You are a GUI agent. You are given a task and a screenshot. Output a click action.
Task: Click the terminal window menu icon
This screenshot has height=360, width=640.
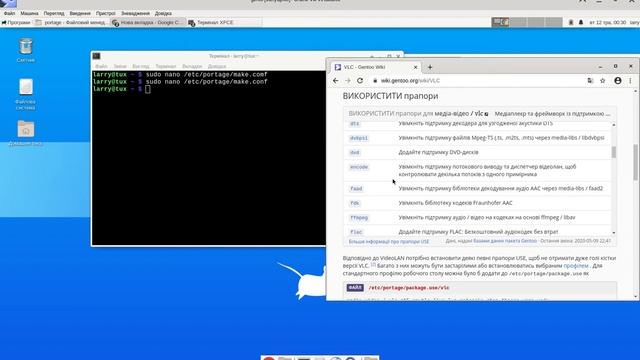97,56
